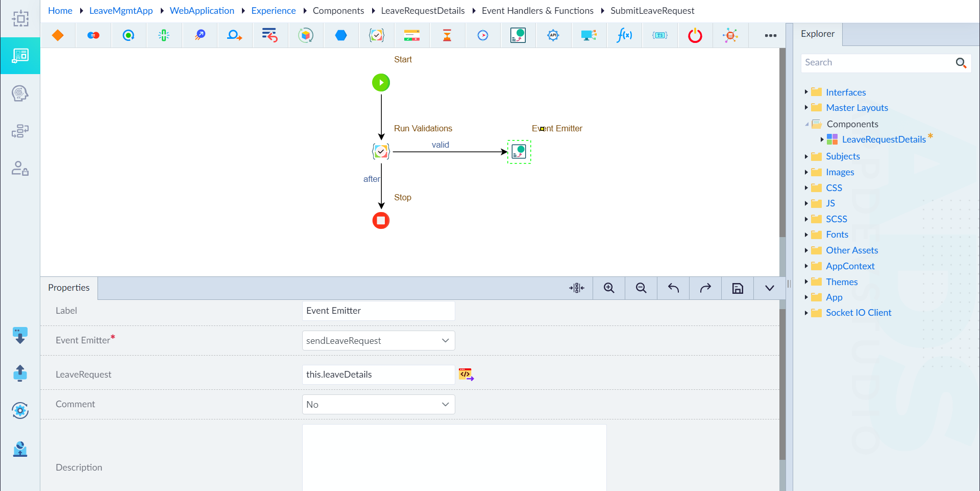
Task: Open the experience designer sidebar icon
Action: [x=20, y=56]
